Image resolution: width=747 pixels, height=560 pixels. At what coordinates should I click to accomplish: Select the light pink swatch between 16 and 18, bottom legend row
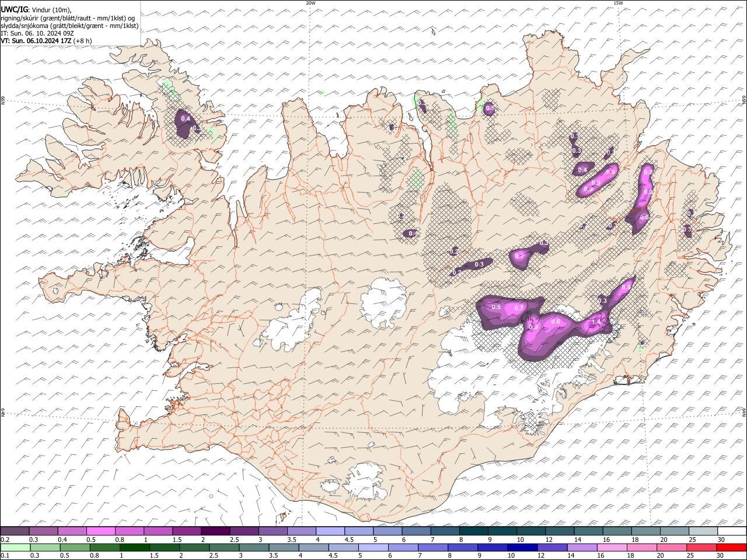[x=612, y=548]
